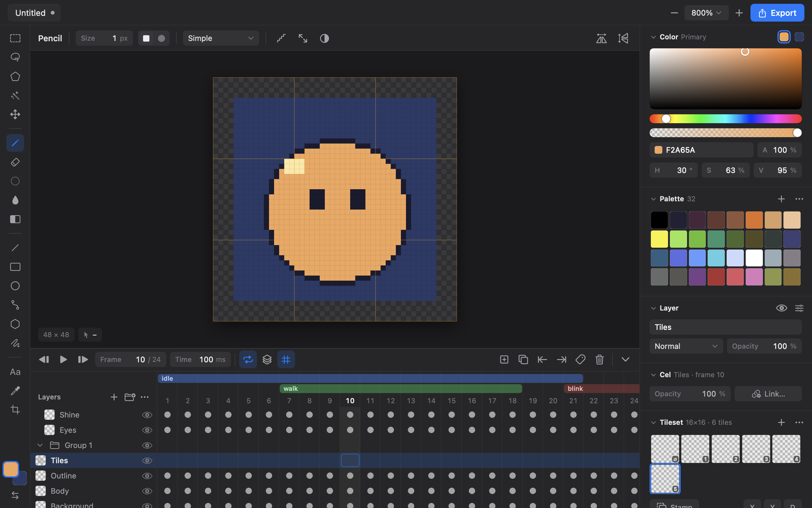812x508 pixels.
Task: Open the Simple pencil mode dropdown
Action: pos(221,38)
